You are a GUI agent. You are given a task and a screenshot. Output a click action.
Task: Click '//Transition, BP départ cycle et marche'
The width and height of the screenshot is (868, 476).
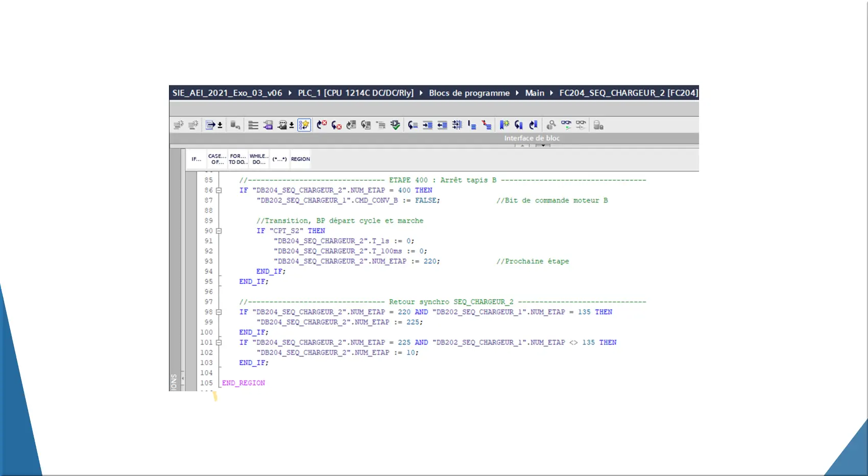pos(340,221)
